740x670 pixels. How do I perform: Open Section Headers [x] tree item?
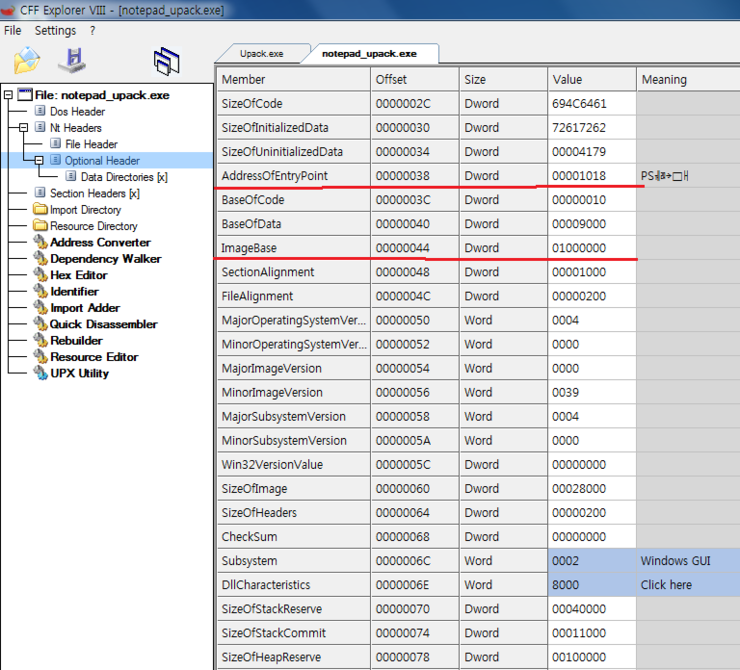click(x=95, y=193)
